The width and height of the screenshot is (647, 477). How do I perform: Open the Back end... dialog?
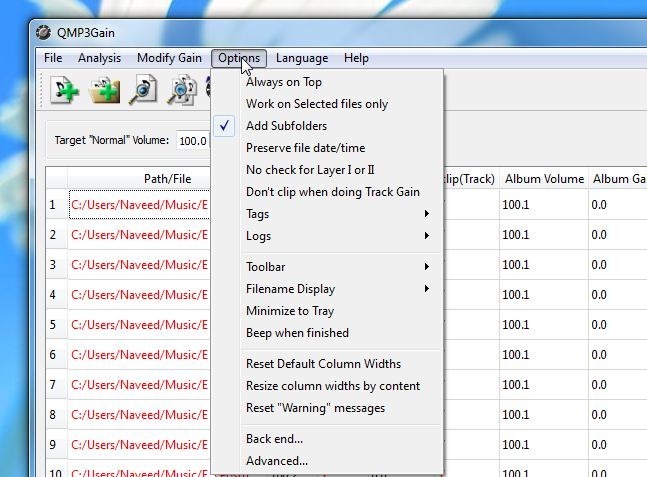point(327,439)
